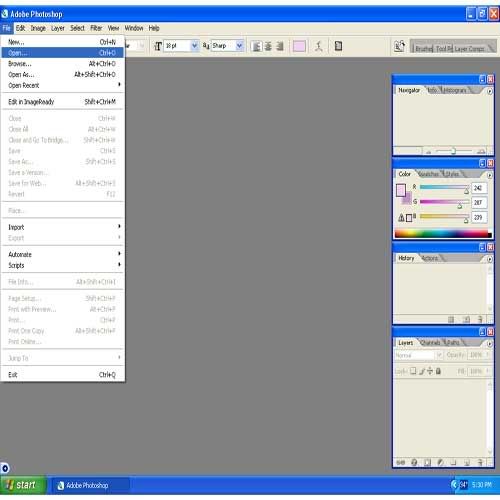This screenshot has width=500, height=500.
Task: Click the Navigator zoom slider
Action: tap(454, 151)
